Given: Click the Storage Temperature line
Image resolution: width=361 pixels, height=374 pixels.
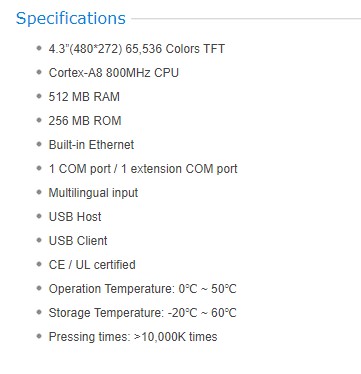Looking at the screenshot, I should tap(142, 313).
